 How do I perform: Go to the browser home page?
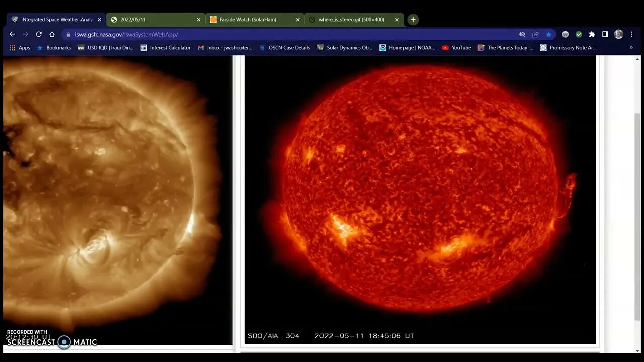pos(52,34)
